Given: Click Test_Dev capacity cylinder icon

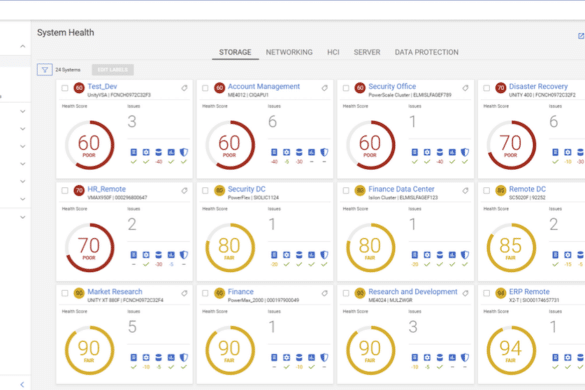Looking at the screenshot, I should [x=159, y=152].
